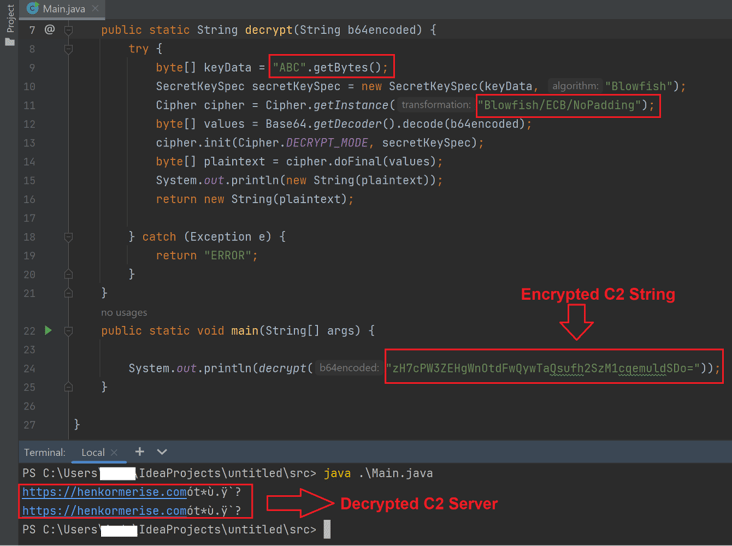Image resolution: width=732 pixels, height=546 pixels.
Task: Click the "ABC" key string on line 9
Action: [x=289, y=68]
